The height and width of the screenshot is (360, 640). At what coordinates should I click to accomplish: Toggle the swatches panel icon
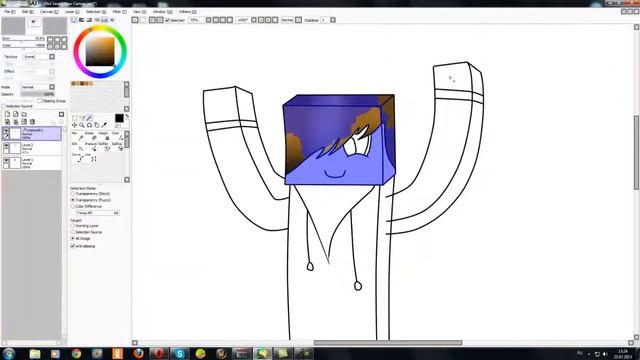105,20
